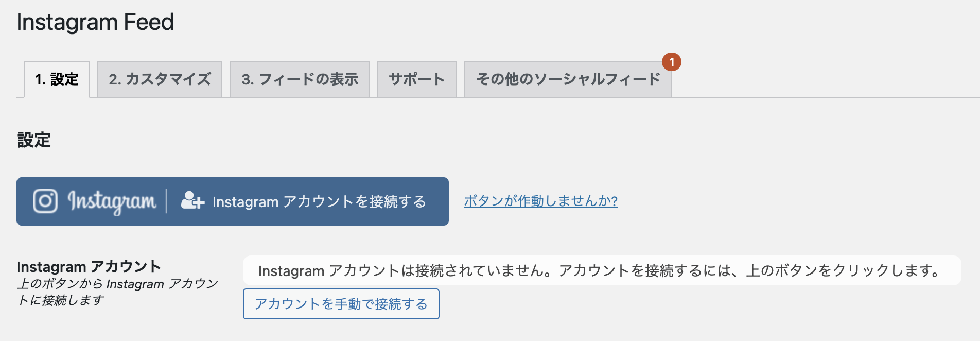Viewport: 980px width, 341px height.
Task: Click the add-user person plus icon
Action: coord(192,200)
